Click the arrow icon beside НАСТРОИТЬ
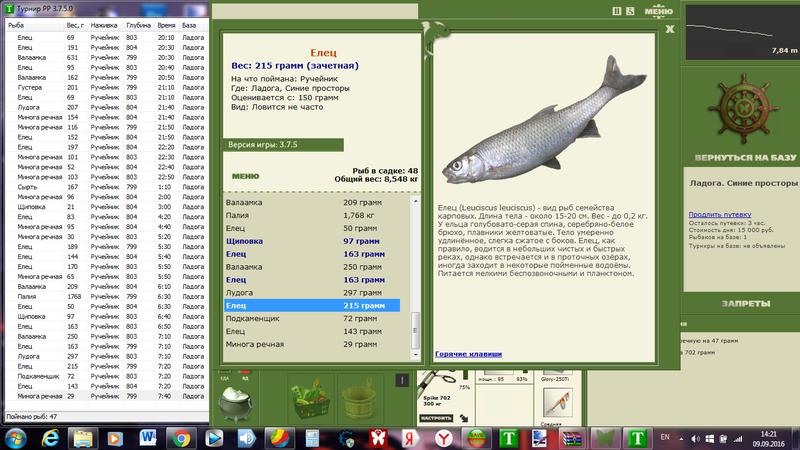The image size is (800, 450). coord(464,418)
